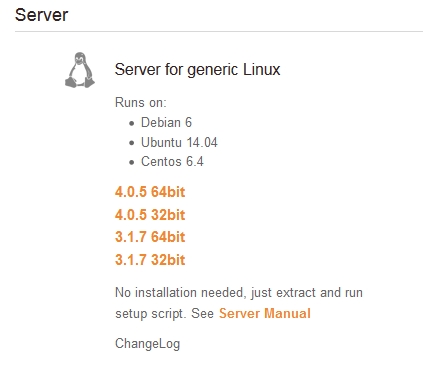Click the Server section heading

42,15
